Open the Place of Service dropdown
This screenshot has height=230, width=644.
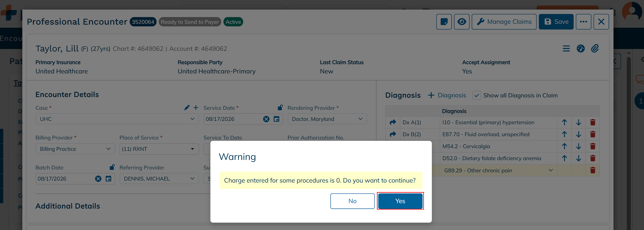pyautogui.click(x=159, y=149)
